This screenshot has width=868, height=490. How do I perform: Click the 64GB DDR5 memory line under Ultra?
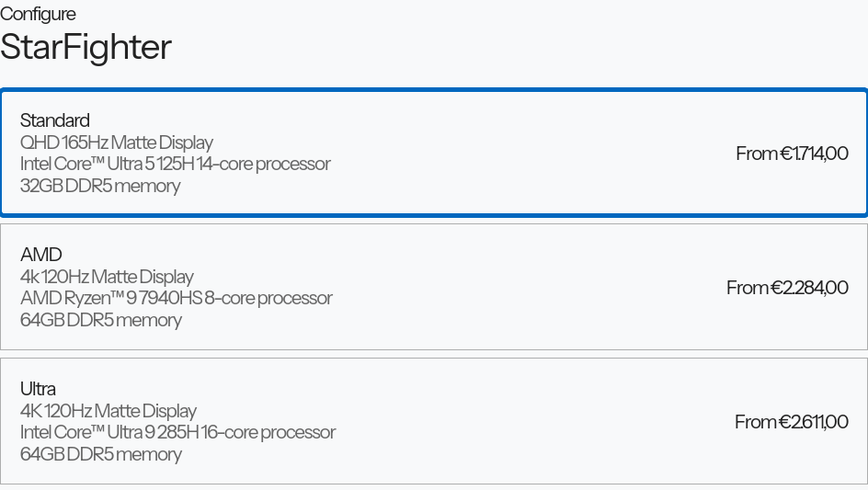coord(101,454)
